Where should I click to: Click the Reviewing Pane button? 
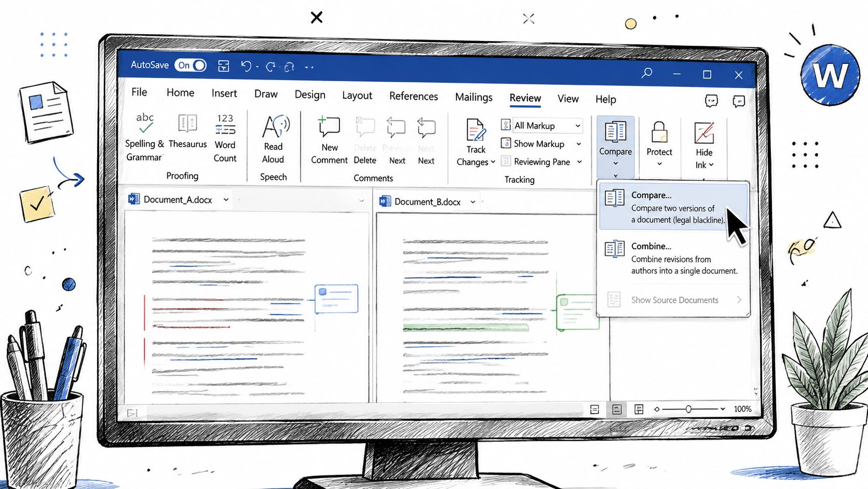pyautogui.click(x=535, y=162)
